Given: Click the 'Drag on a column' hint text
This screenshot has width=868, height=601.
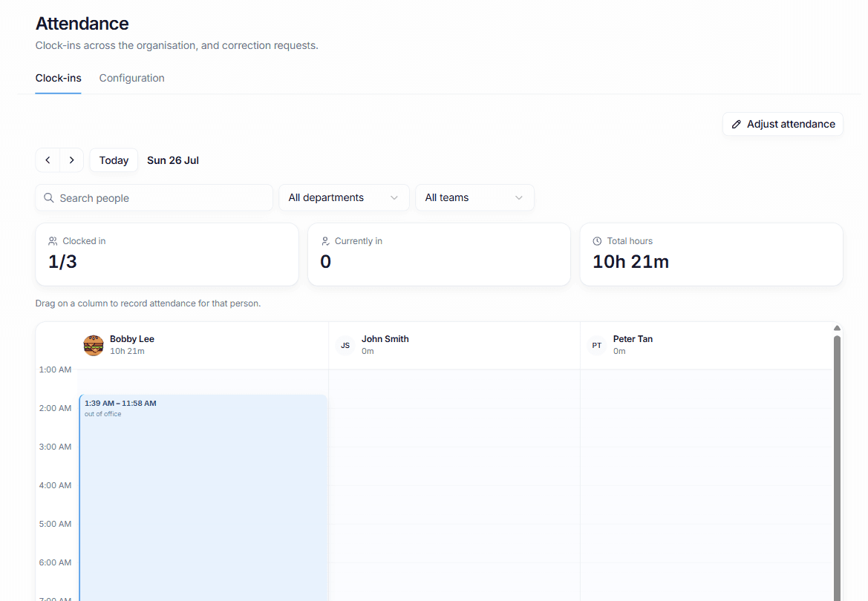Looking at the screenshot, I should point(148,303).
